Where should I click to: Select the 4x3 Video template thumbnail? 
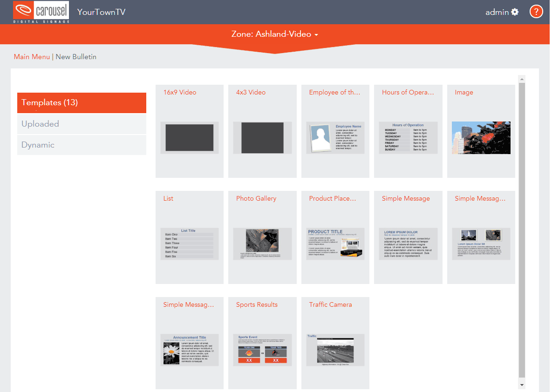[262, 131]
